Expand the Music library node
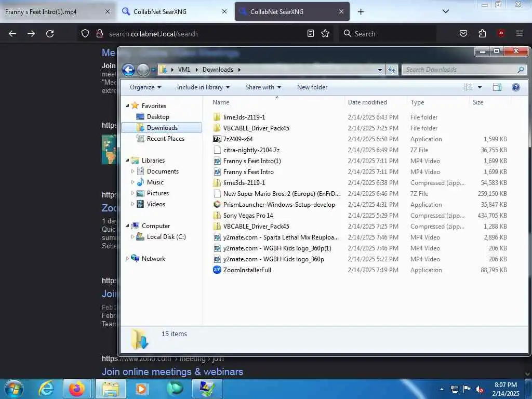The width and height of the screenshot is (532, 399). 132,182
